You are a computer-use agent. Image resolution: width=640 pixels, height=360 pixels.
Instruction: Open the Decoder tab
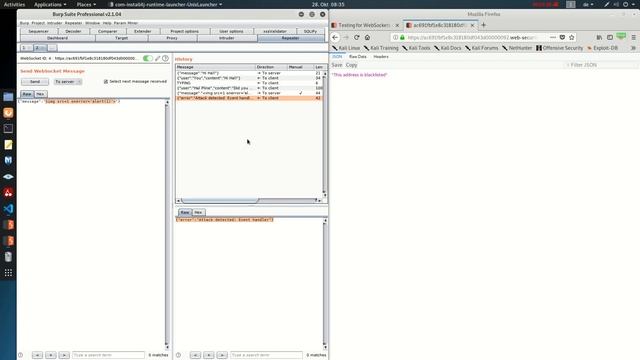coord(73,31)
